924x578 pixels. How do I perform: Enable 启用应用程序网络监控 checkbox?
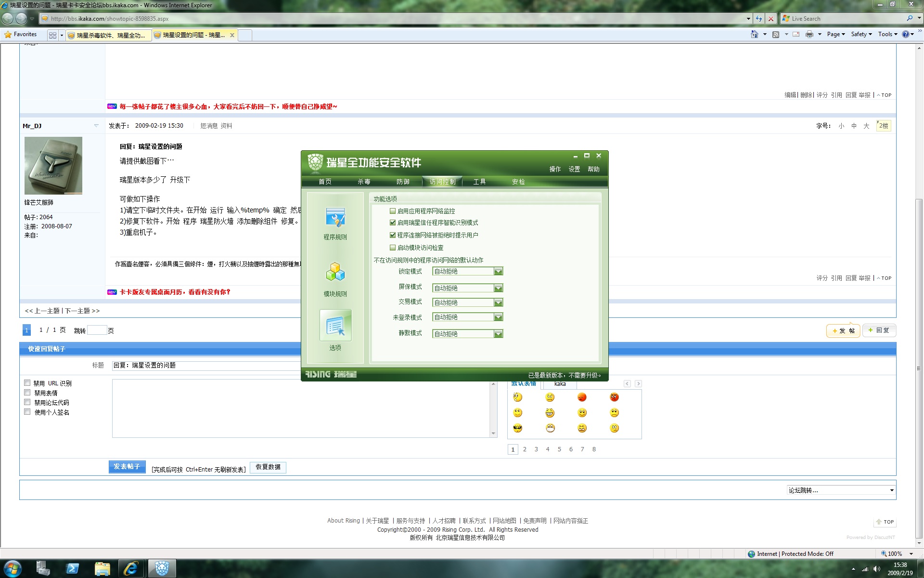pos(393,211)
